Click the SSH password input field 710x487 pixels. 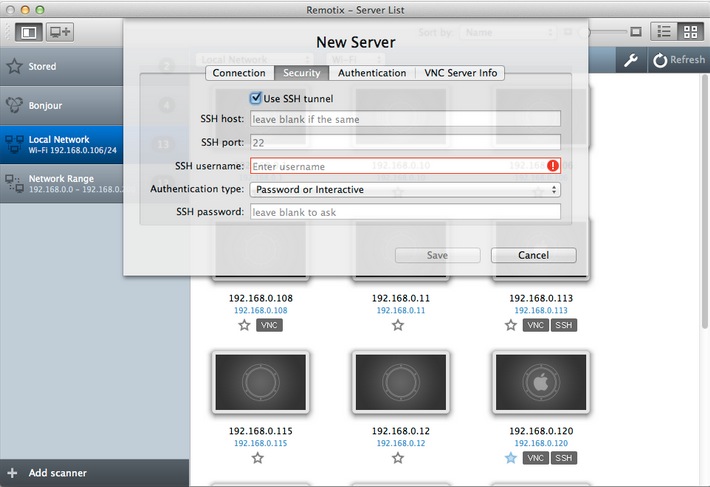pyautogui.click(x=405, y=212)
